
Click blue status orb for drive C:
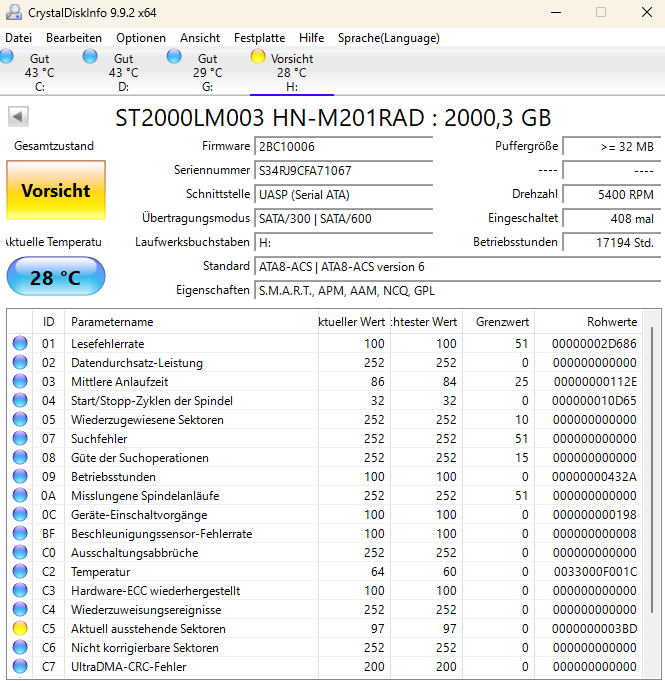point(7,56)
